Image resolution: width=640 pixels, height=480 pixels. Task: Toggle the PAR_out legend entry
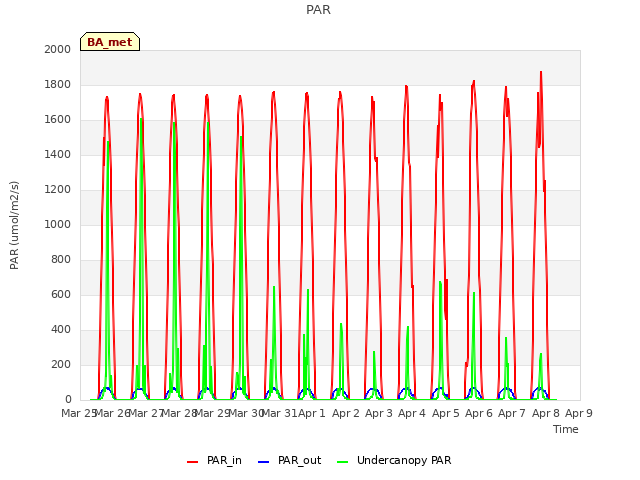pos(290,460)
